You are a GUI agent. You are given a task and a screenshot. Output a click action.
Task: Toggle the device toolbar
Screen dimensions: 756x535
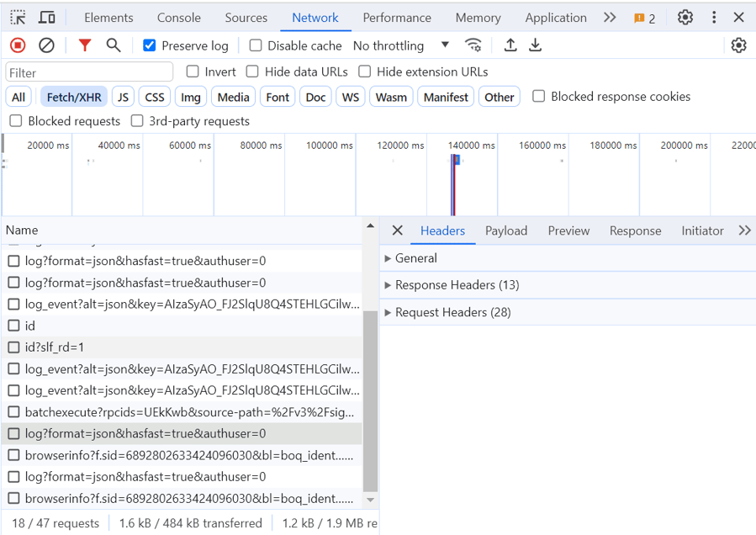[46, 17]
